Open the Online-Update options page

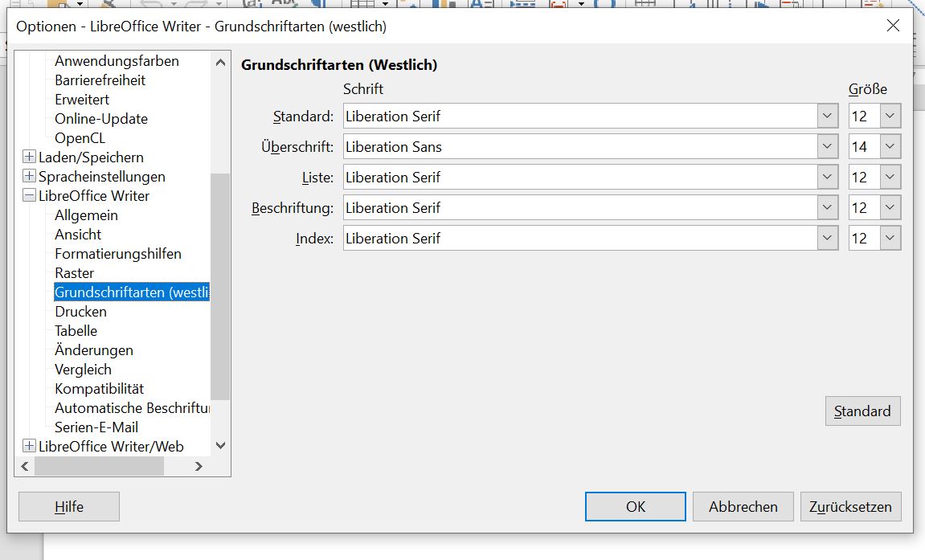[101, 119]
